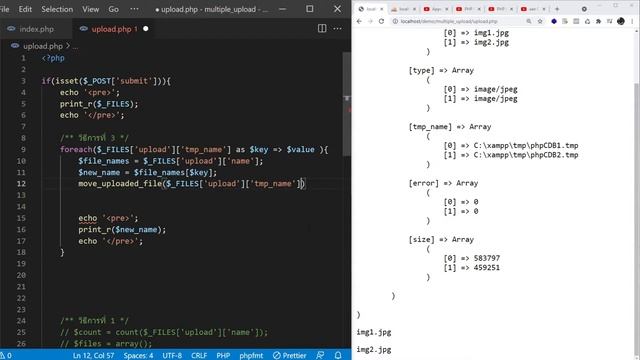This screenshot has width=640, height=360.
Task: Close the first localhost browser tab
Action: click(x=382, y=9)
